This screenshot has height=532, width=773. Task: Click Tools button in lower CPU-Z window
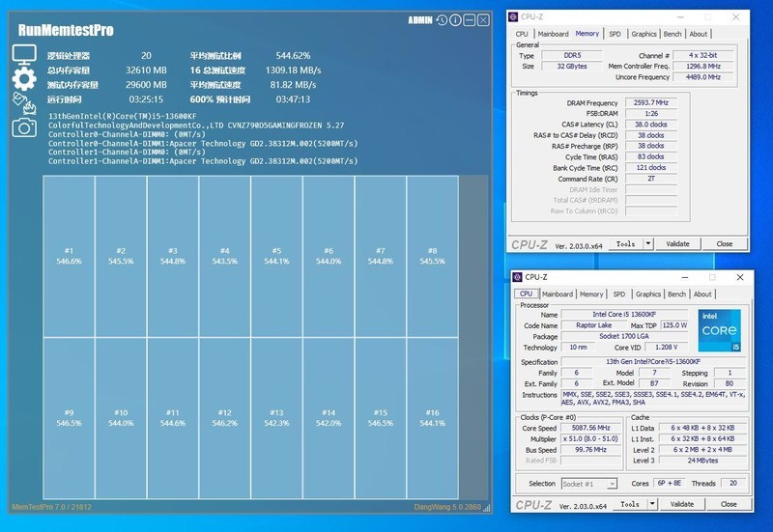click(x=630, y=504)
